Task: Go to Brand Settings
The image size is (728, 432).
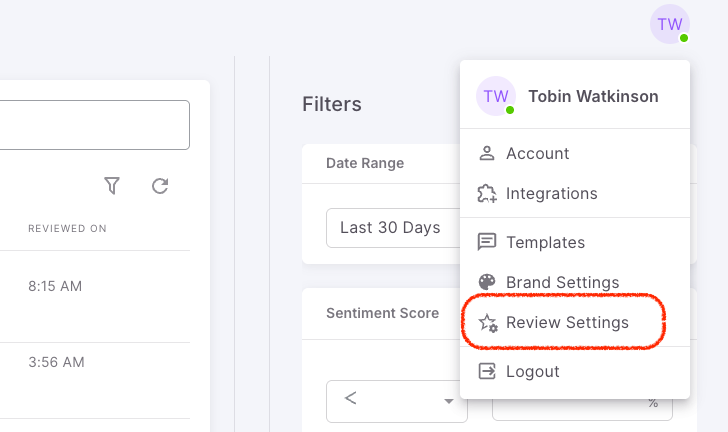Action: click(575, 282)
